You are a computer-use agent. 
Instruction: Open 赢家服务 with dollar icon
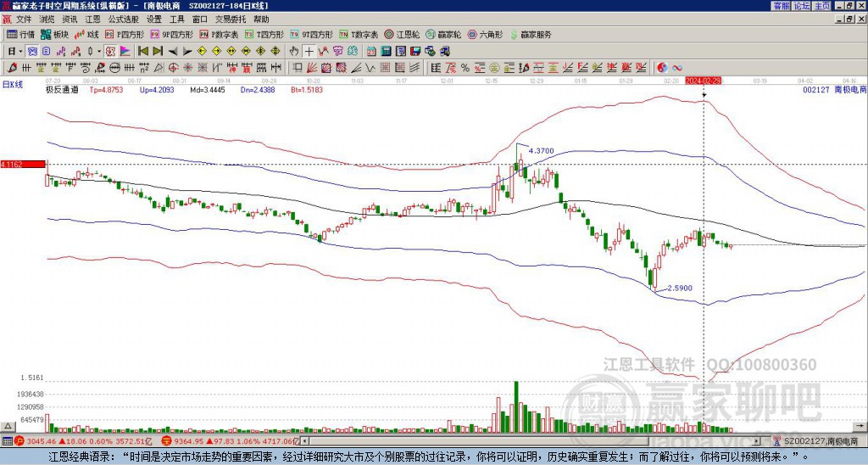(531, 34)
